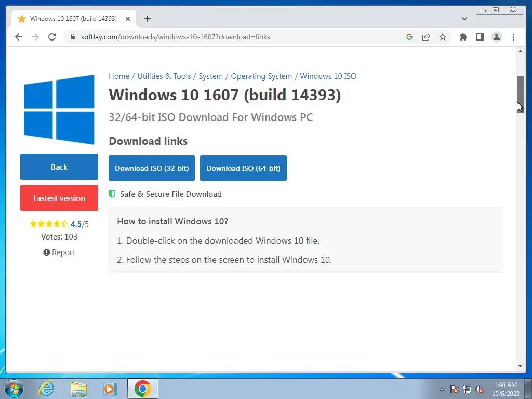This screenshot has width=532, height=399.
Task: Open the Windows 10 ISO breadcrumb
Action: click(328, 76)
